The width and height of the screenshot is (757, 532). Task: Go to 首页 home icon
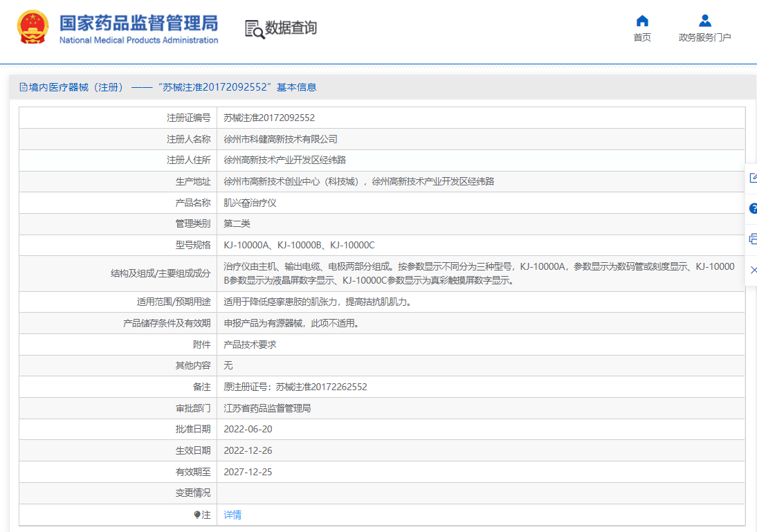coord(642,21)
